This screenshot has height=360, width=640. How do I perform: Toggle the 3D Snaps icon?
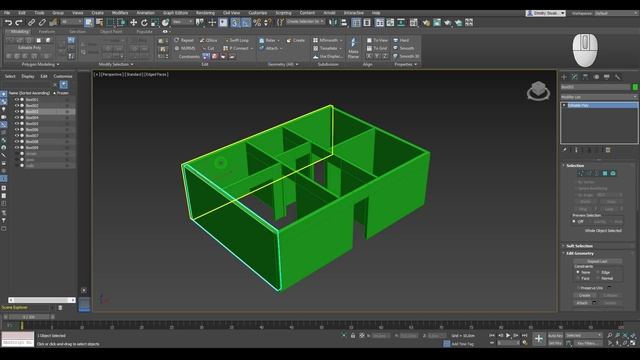coord(235,23)
